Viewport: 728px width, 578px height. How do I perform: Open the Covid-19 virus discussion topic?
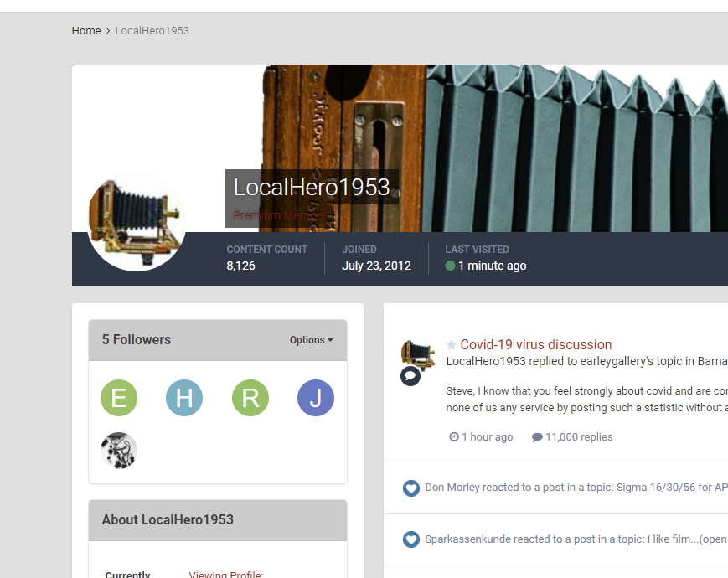point(536,344)
